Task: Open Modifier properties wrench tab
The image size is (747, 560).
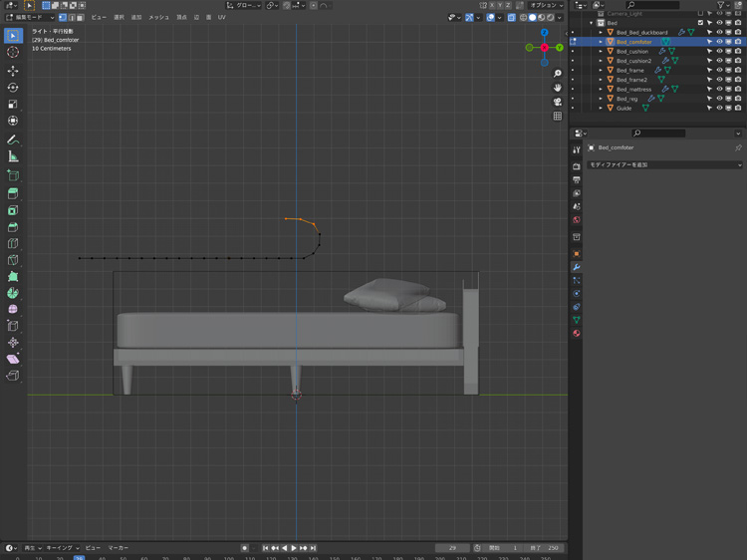Action: click(x=577, y=267)
